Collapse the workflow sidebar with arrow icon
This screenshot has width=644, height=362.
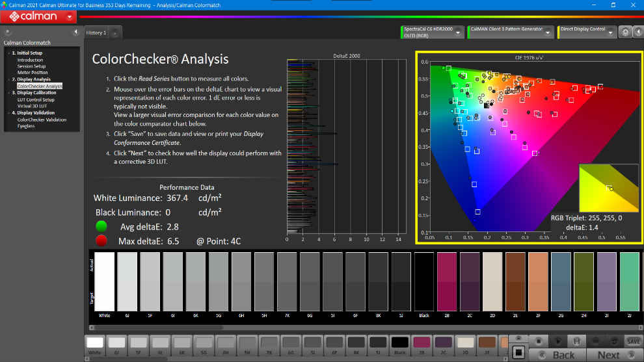(x=75, y=32)
